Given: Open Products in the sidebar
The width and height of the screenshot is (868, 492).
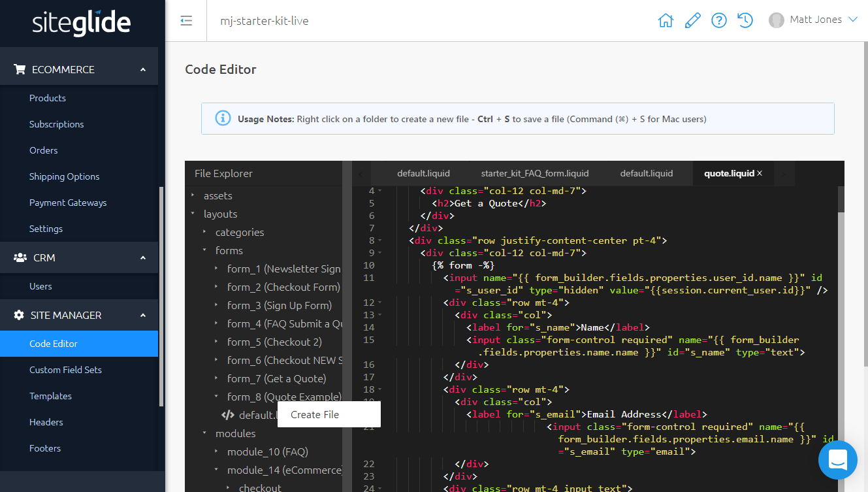Looking at the screenshot, I should (48, 98).
